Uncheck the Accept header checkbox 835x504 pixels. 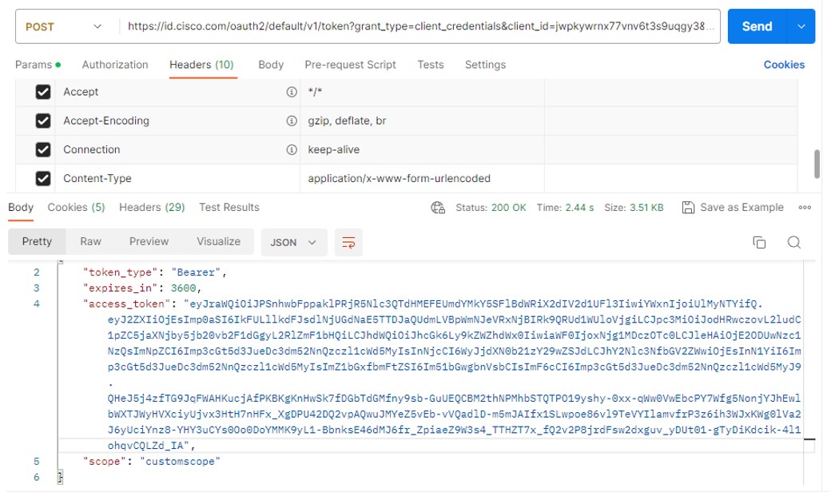pyautogui.click(x=43, y=92)
